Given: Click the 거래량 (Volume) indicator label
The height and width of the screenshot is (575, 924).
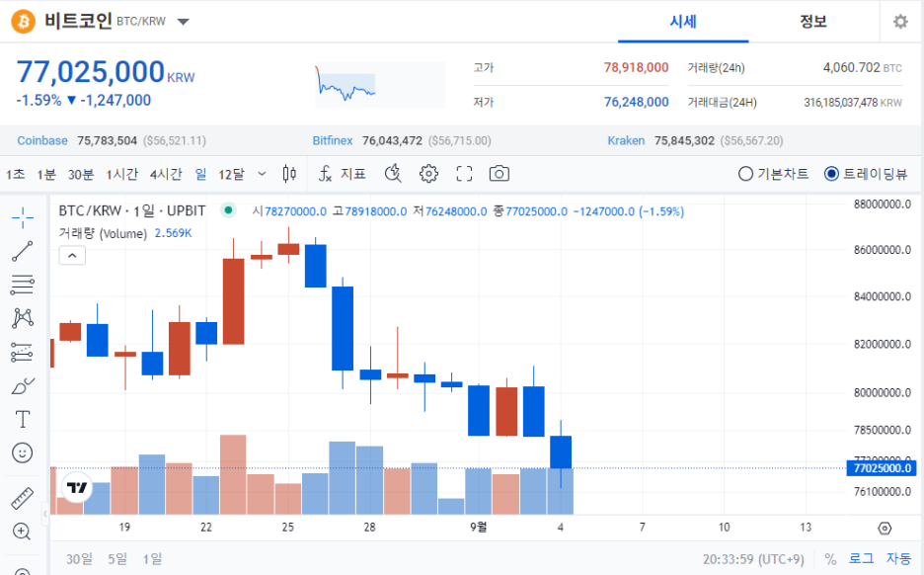Looking at the screenshot, I should [103, 233].
